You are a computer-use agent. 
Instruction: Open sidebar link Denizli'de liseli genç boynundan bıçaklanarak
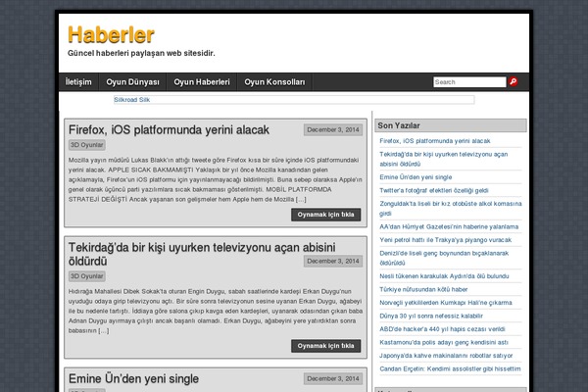[444, 258]
